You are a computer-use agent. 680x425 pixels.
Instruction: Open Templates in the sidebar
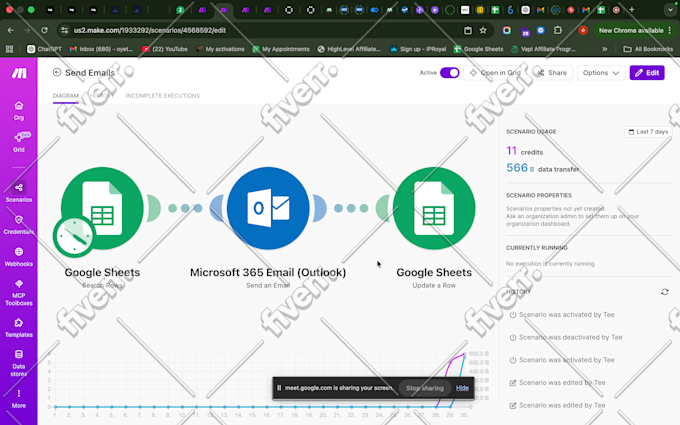point(19,327)
